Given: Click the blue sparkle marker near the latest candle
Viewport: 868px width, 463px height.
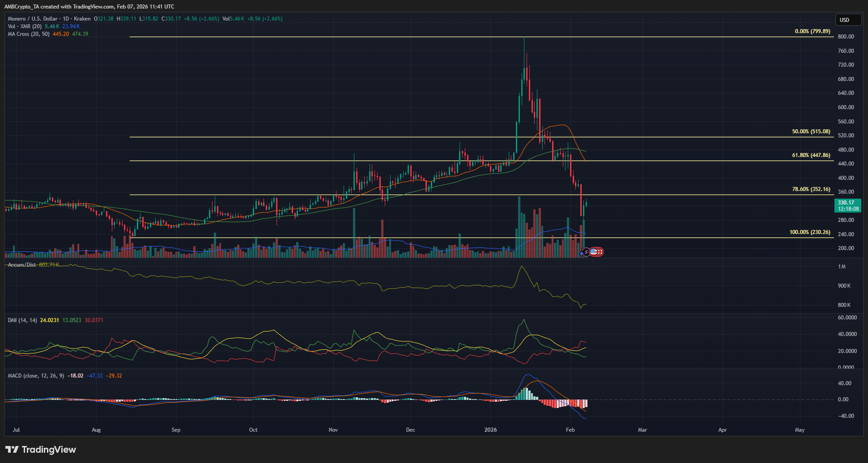Looking at the screenshot, I should pos(581,253).
